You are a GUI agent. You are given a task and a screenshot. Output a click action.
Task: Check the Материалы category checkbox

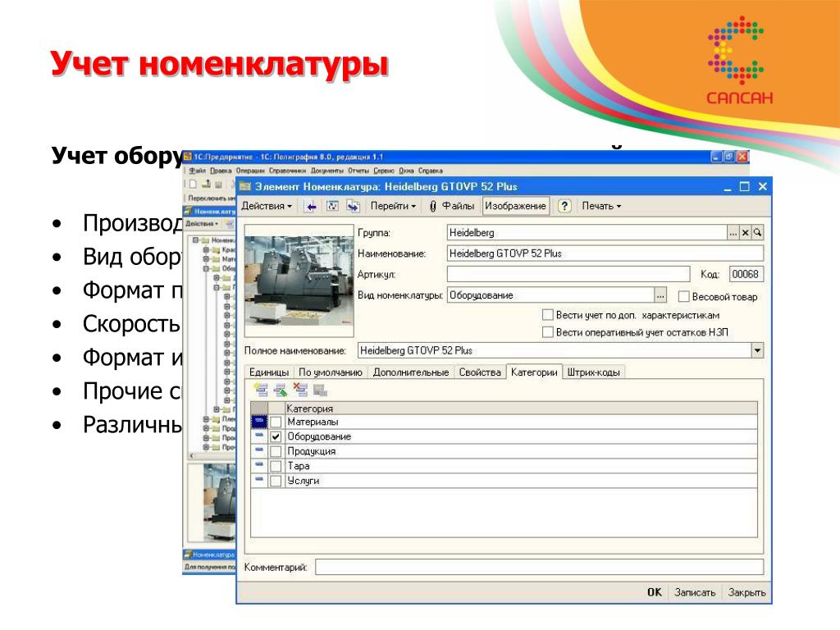click(276, 422)
